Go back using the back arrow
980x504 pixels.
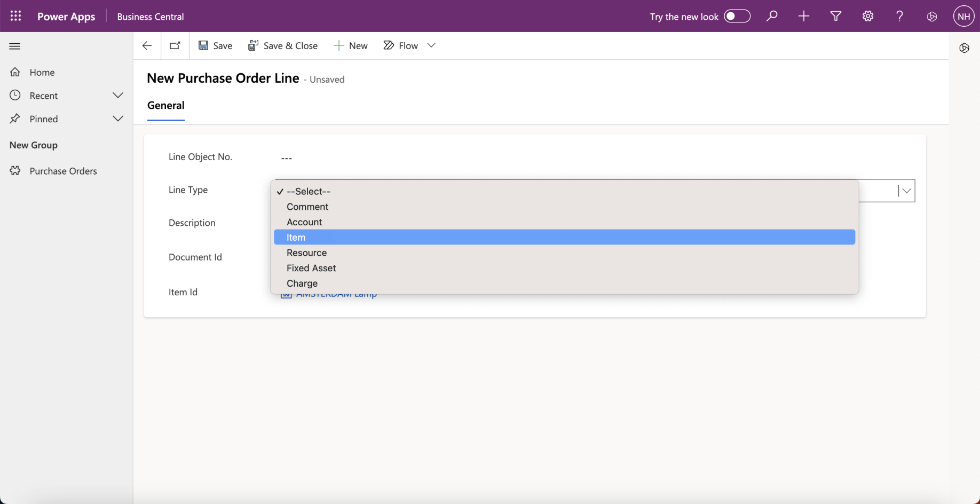(147, 45)
